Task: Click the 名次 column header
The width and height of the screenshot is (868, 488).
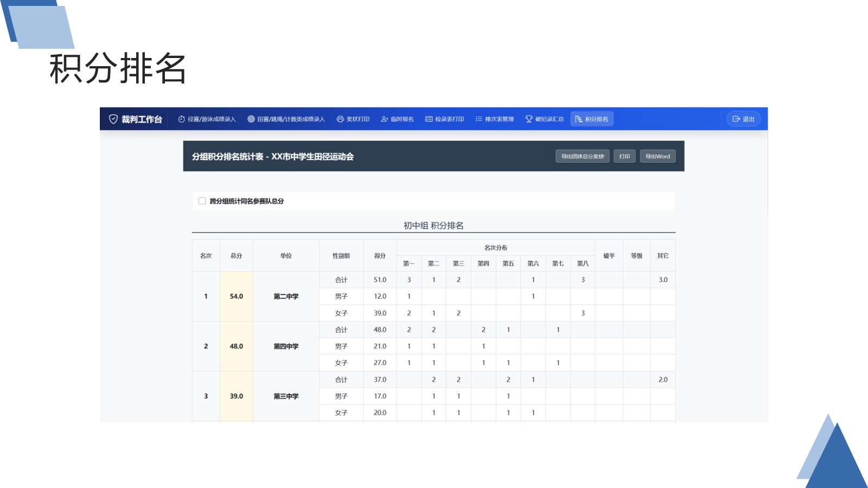Action: coord(206,256)
